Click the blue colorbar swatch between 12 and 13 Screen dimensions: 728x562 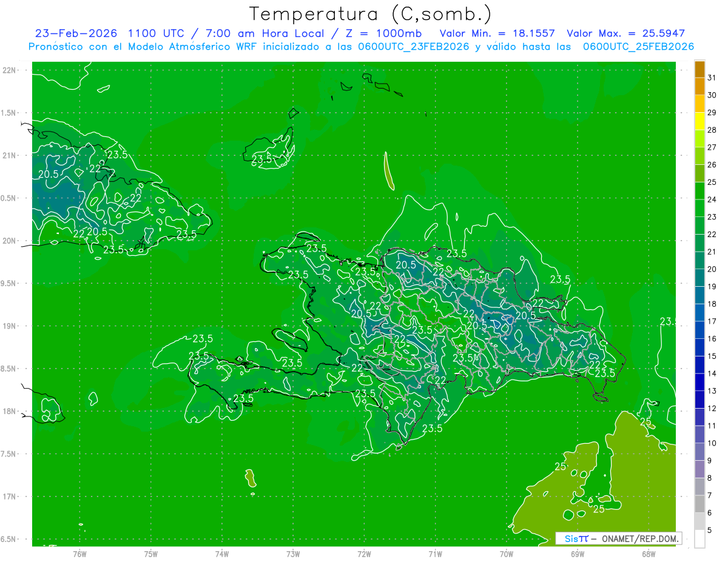pyautogui.click(x=699, y=400)
